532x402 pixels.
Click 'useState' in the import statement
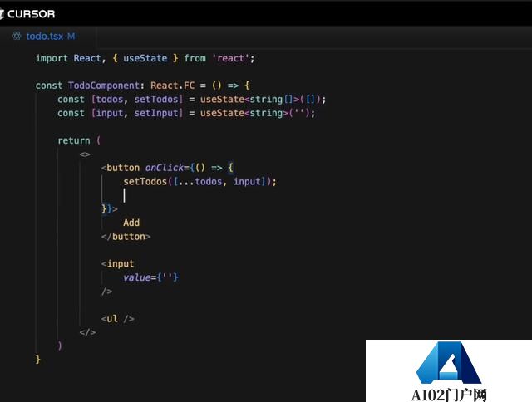tap(145, 58)
